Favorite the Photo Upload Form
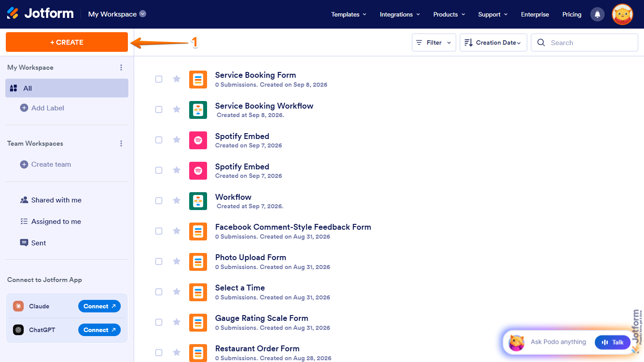Image resolution: width=644 pixels, height=362 pixels. (177, 261)
